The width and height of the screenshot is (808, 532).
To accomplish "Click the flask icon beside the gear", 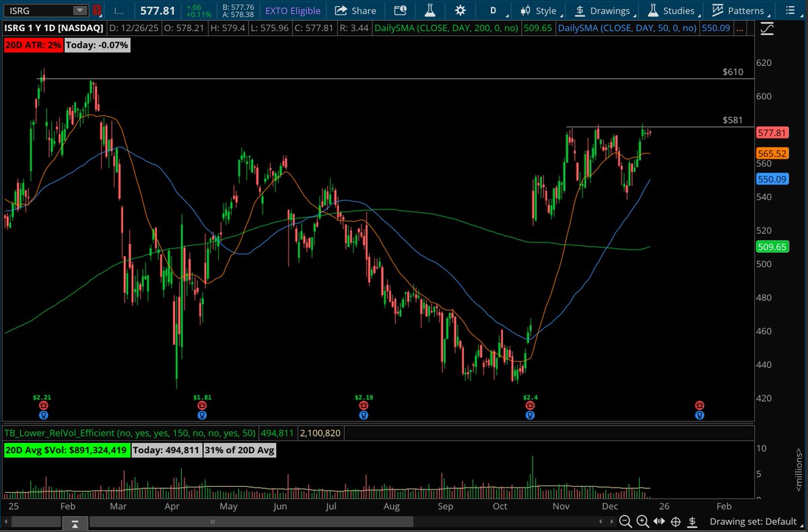I will pyautogui.click(x=430, y=11).
